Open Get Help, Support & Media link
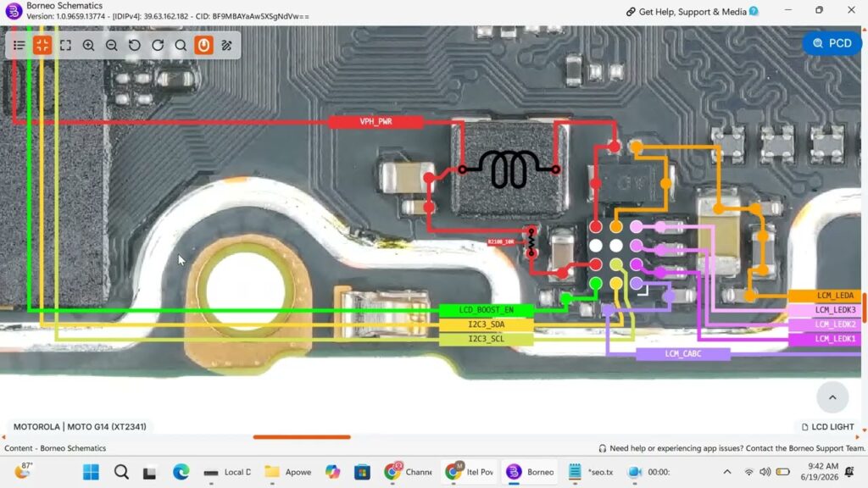The image size is (868, 488). coord(692,12)
